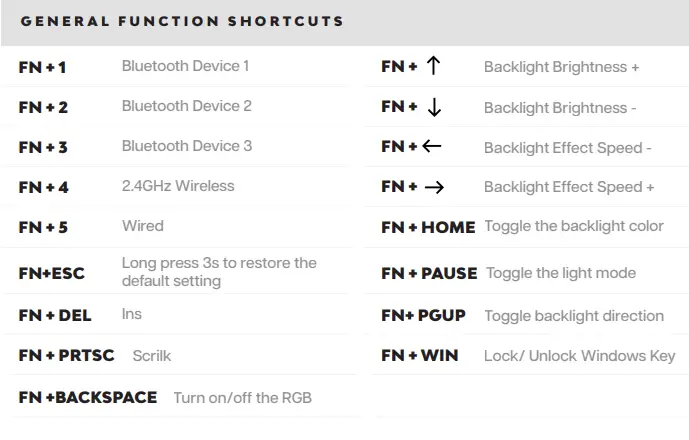Click the FN+ESC shortcut label
Screen dimensions: 689x440
click(54, 272)
